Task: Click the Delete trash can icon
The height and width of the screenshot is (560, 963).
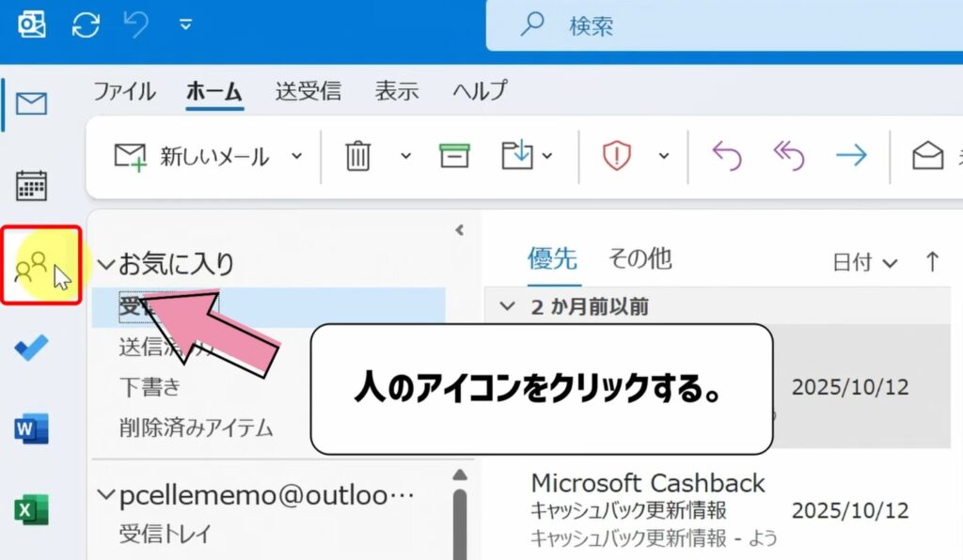Action: click(x=358, y=156)
